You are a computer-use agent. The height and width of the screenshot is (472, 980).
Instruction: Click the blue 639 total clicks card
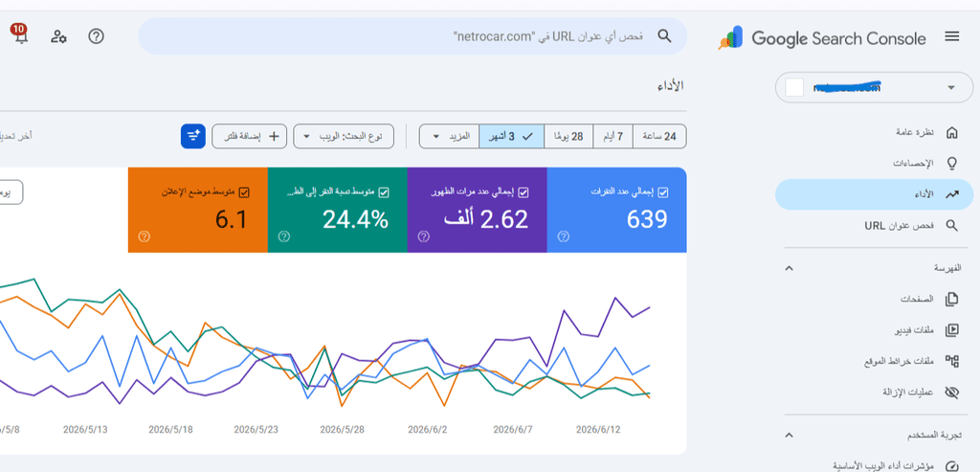[616, 210]
